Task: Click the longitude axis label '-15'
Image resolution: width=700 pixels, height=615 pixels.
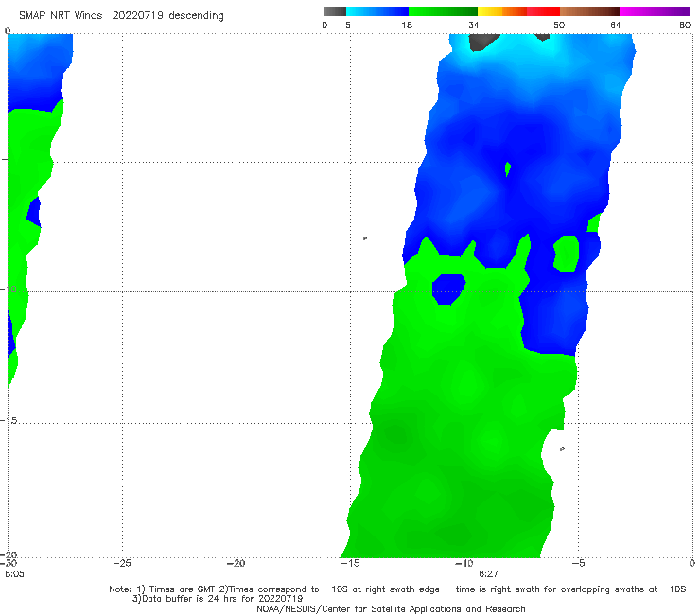Action: click(350, 563)
